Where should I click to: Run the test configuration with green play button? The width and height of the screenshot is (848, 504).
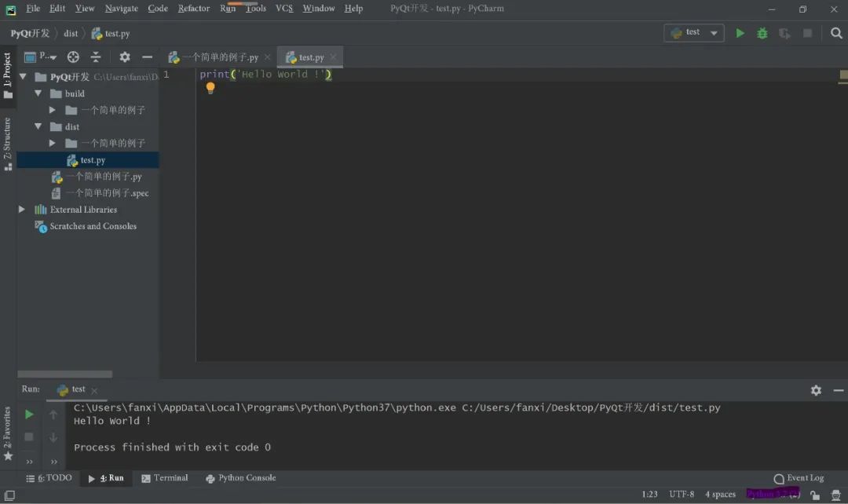(740, 34)
